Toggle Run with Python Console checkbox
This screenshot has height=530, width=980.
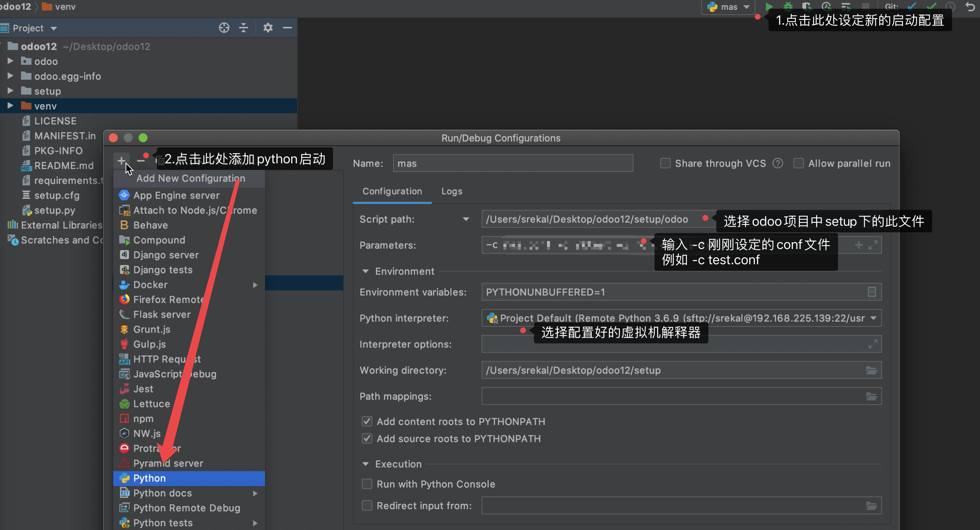point(367,484)
